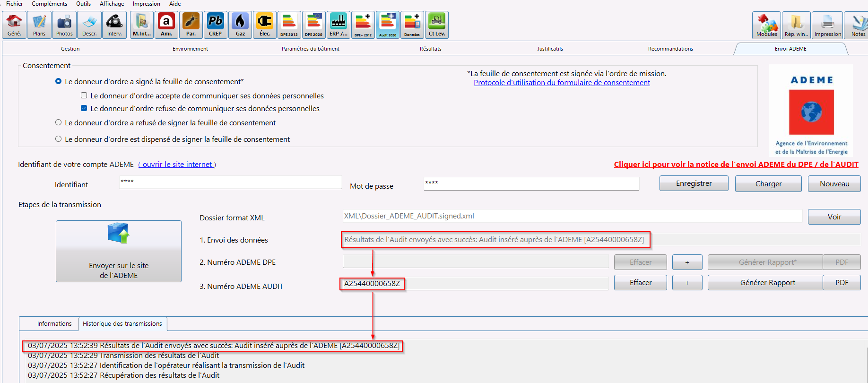Viewport: 868px width, 383px height.
Task: Click the enabled Générer Rapport button
Action: tap(765, 283)
